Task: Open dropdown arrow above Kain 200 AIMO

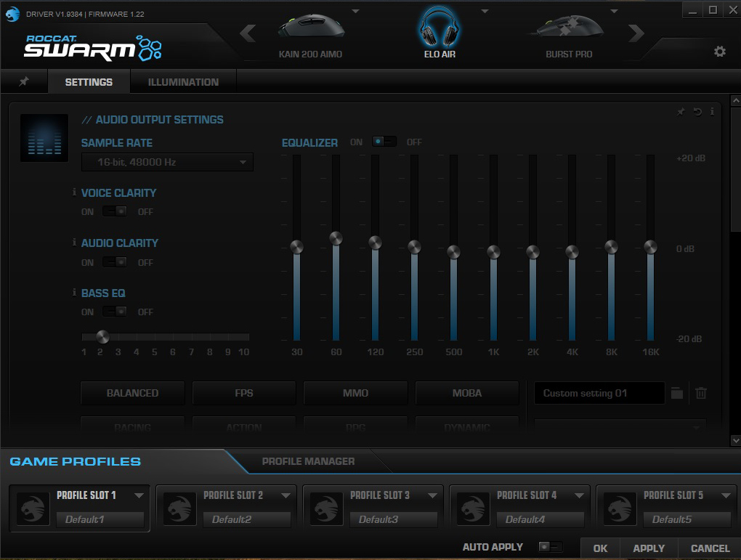Action: pyautogui.click(x=356, y=11)
